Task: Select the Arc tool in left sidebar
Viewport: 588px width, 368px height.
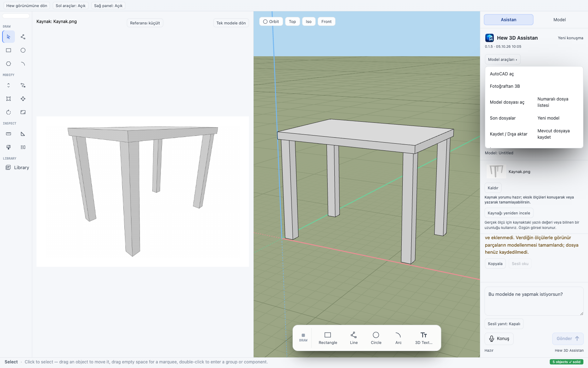Action: 23,64
